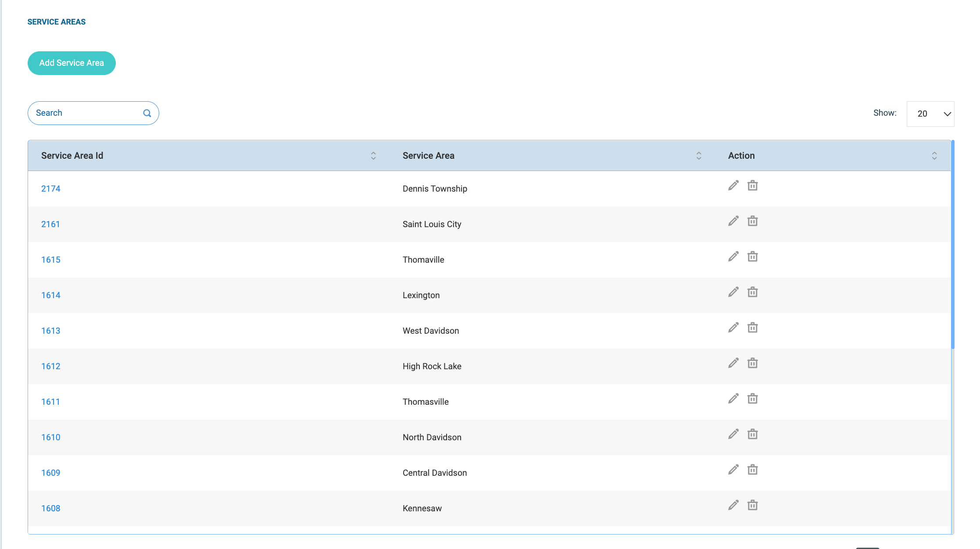Delete the Lexington service area
The image size is (980, 549).
tap(752, 292)
